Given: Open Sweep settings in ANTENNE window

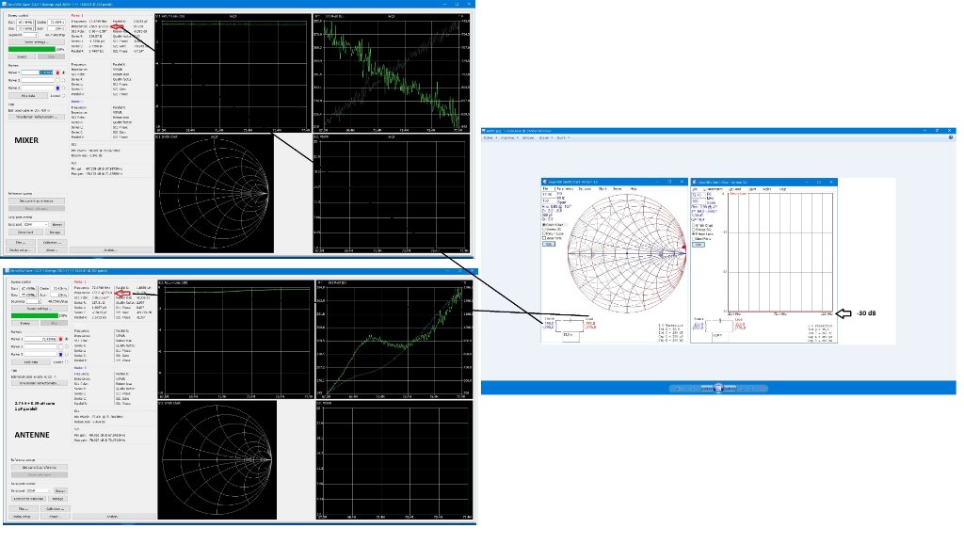Looking at the screenshot, I should click(40, 309).
